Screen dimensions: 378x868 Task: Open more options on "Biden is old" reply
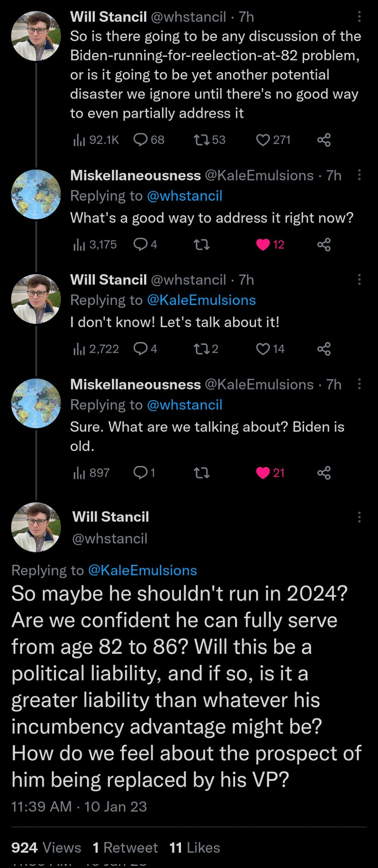(x=359, y=384)
